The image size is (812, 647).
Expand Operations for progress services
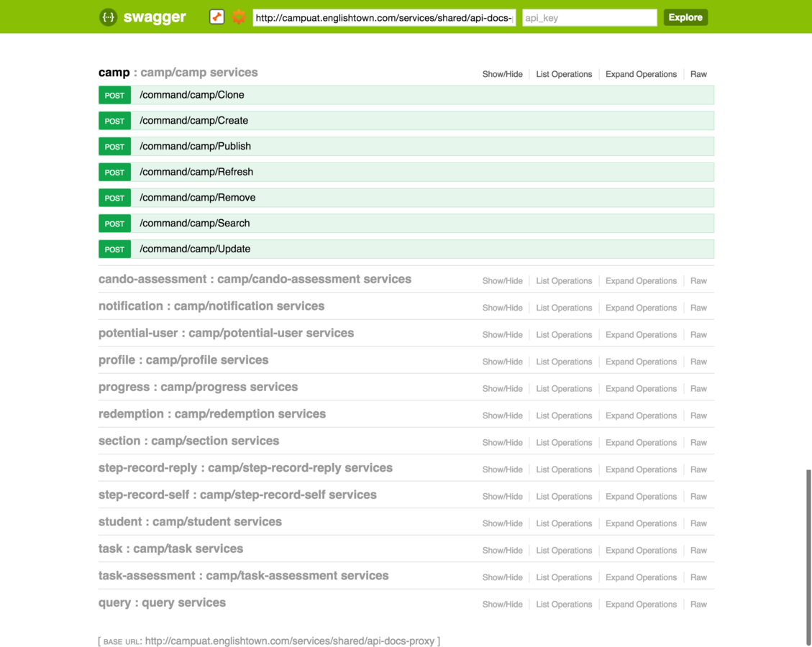(x=641, y=388)
